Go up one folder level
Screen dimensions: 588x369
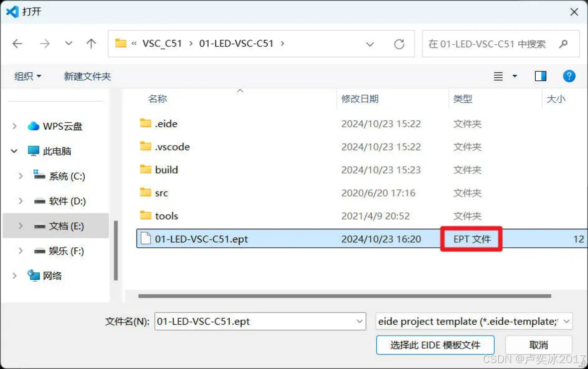pos(91,44)
